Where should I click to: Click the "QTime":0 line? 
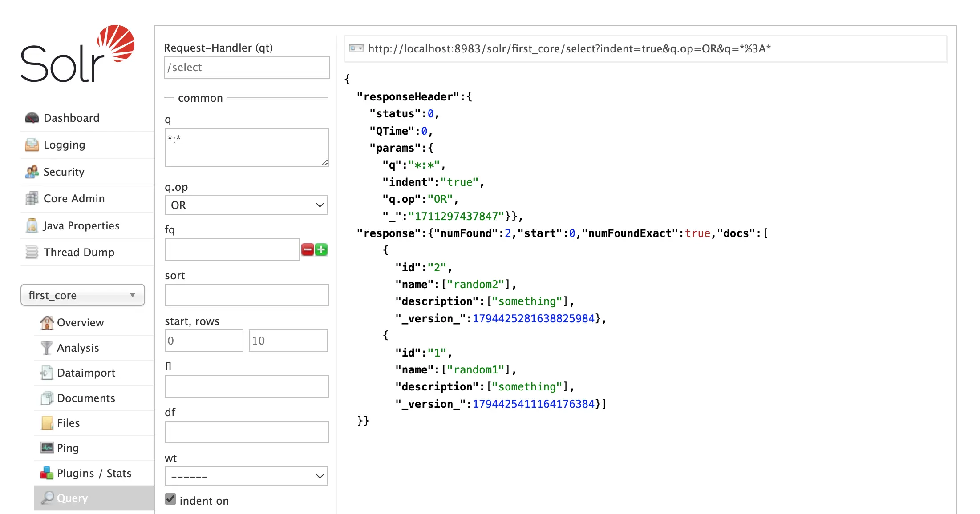click(401, 131)
